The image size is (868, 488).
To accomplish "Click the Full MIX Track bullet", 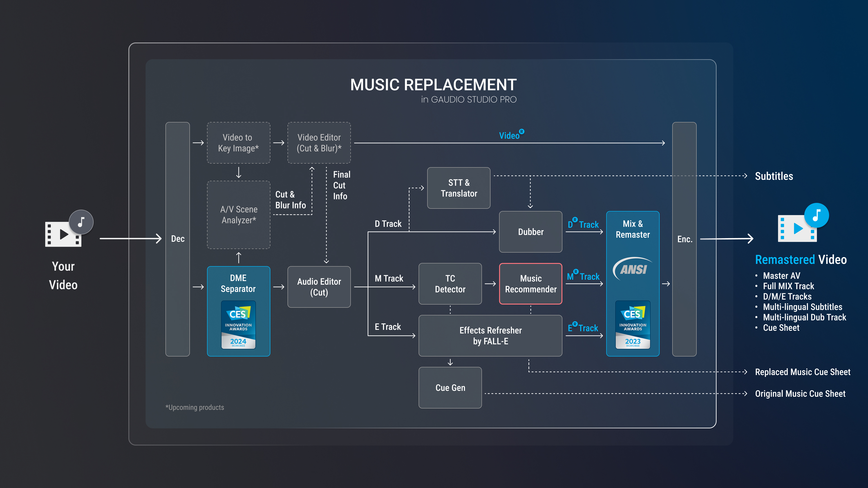I will (788, 286).
